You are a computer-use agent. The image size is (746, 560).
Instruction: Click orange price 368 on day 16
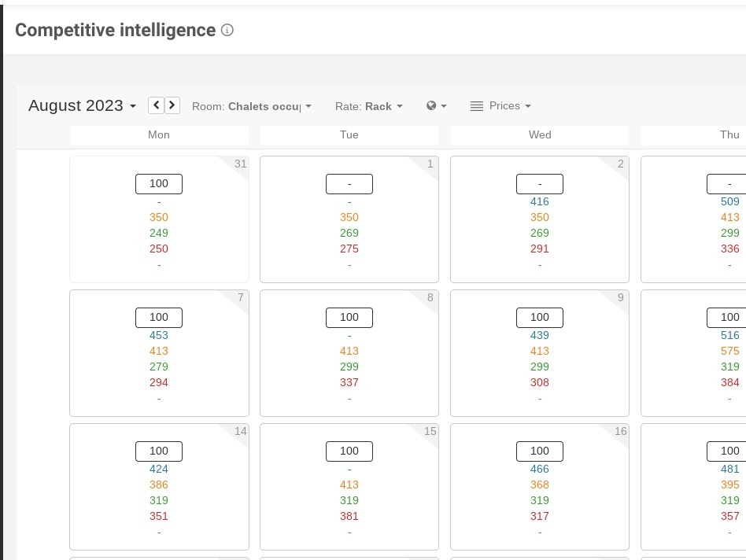pos(540,484)
